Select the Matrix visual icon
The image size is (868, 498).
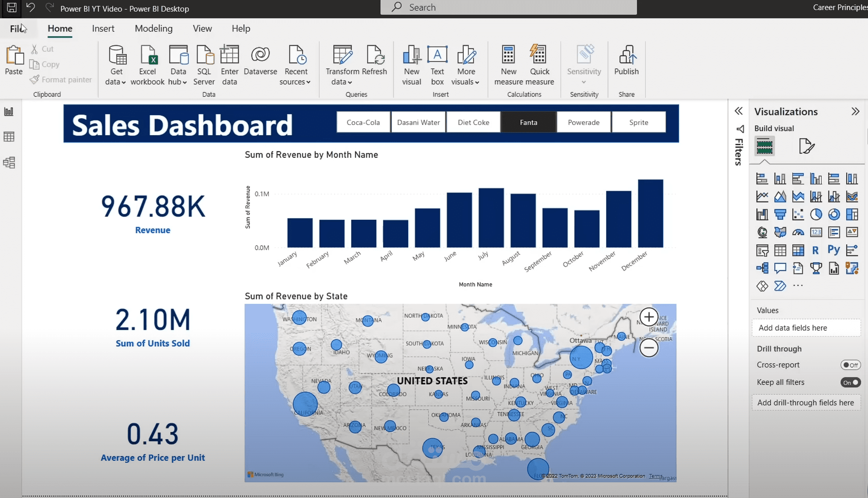click(x=798, y=250)
